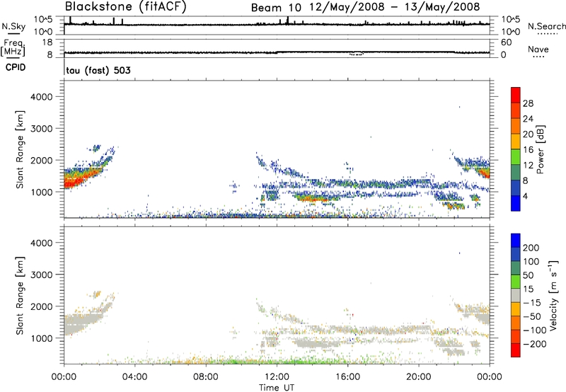
Task: Click the "200" tick on the velocity color bar
Action: tap(531, 248)
